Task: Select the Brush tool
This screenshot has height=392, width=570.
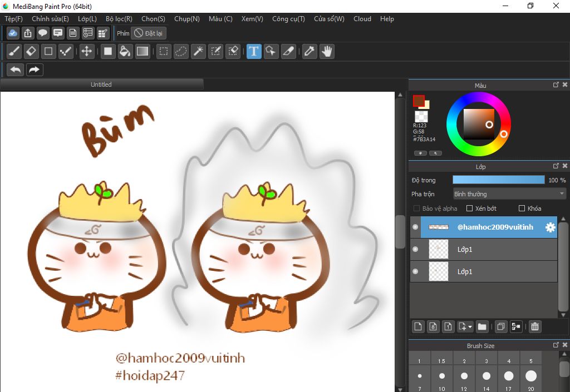Action: point(14,51)
